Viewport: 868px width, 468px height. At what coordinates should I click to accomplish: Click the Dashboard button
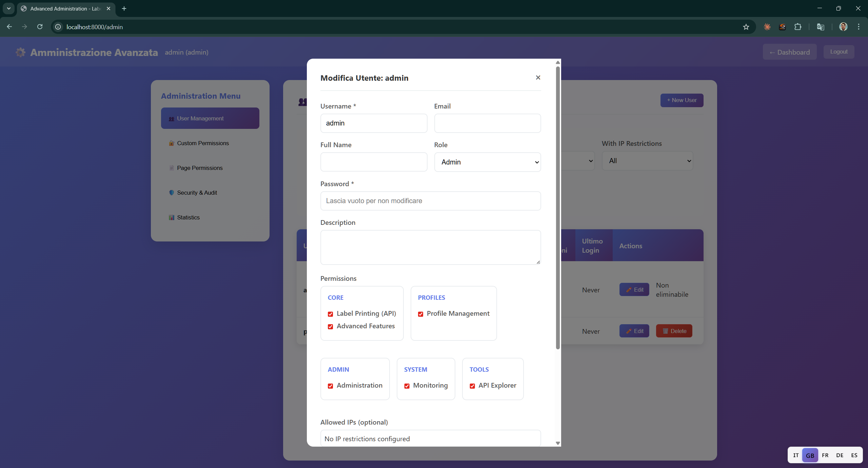(790, 52)
